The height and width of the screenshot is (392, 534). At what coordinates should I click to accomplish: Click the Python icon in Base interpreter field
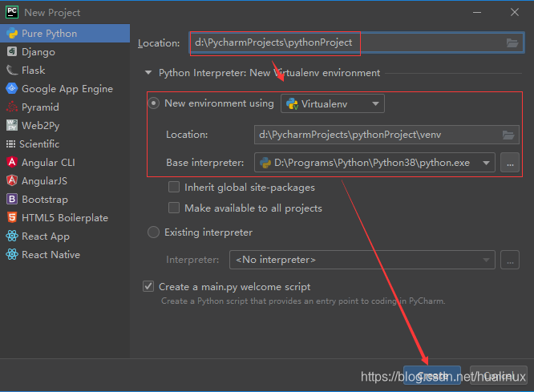click(x=265, y=163)
